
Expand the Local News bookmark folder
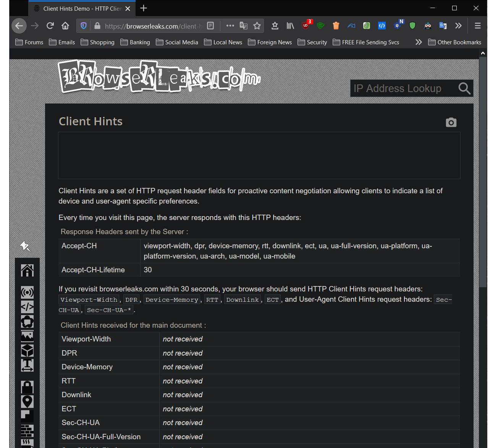pos(223,42)
